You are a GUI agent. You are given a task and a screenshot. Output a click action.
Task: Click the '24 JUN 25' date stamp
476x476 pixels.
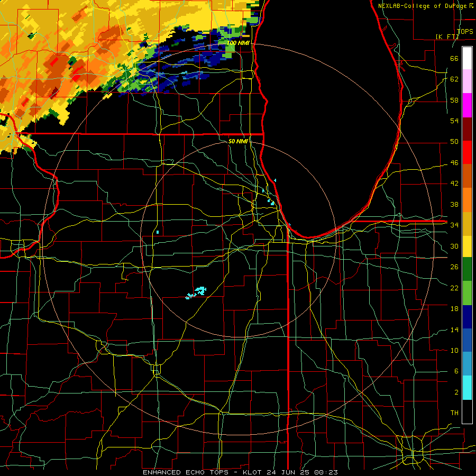(x=289, y=472)
